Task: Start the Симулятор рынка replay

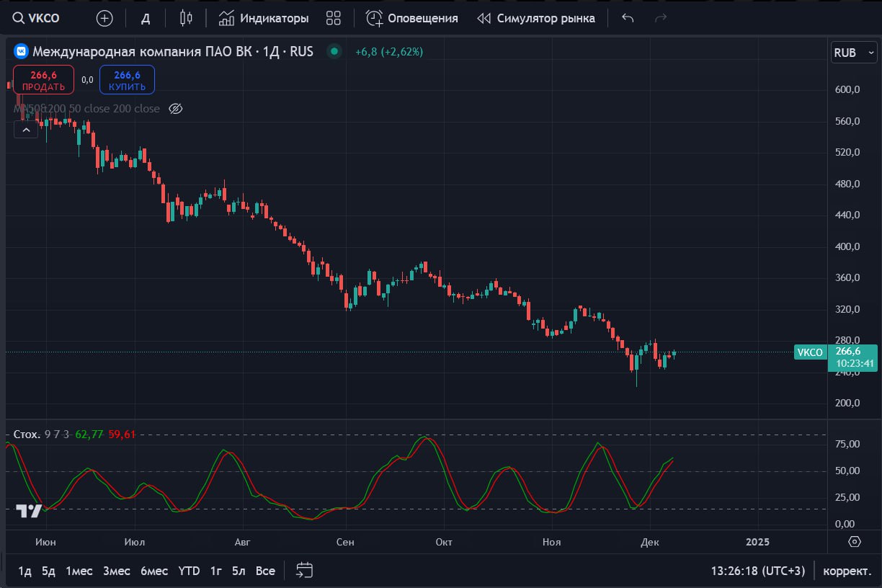Action: tap(536, 18)
